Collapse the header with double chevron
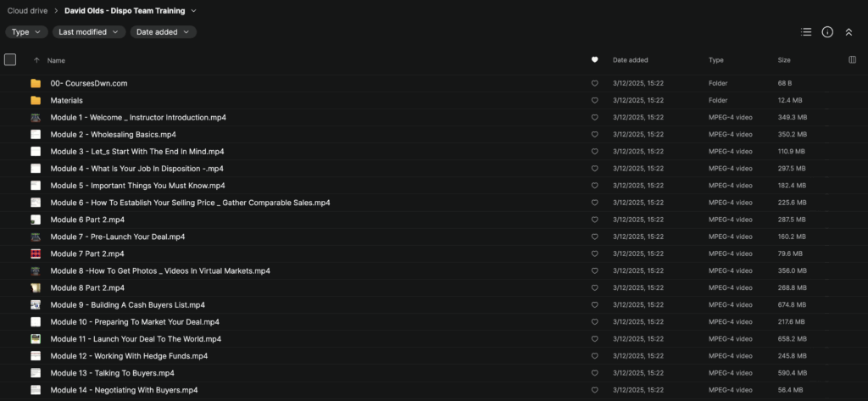This screenshot has height=401, width=868. [849, 32]
